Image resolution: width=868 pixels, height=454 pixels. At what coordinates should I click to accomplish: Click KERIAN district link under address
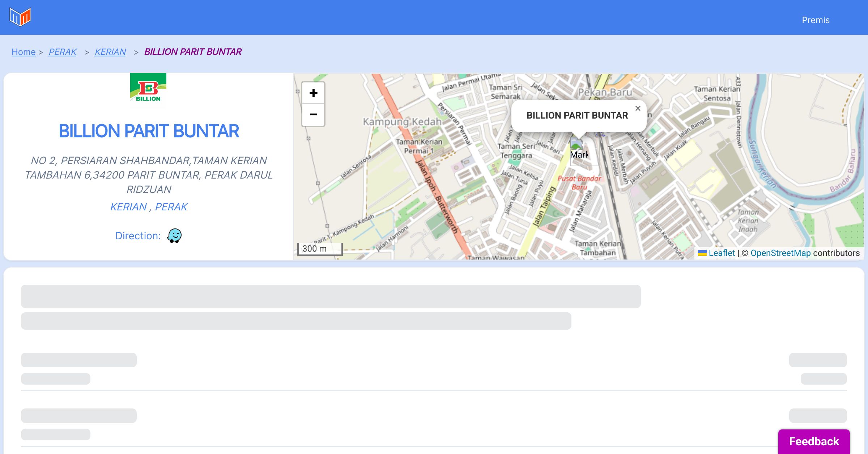pyautogui.click(x=128, y=207)
